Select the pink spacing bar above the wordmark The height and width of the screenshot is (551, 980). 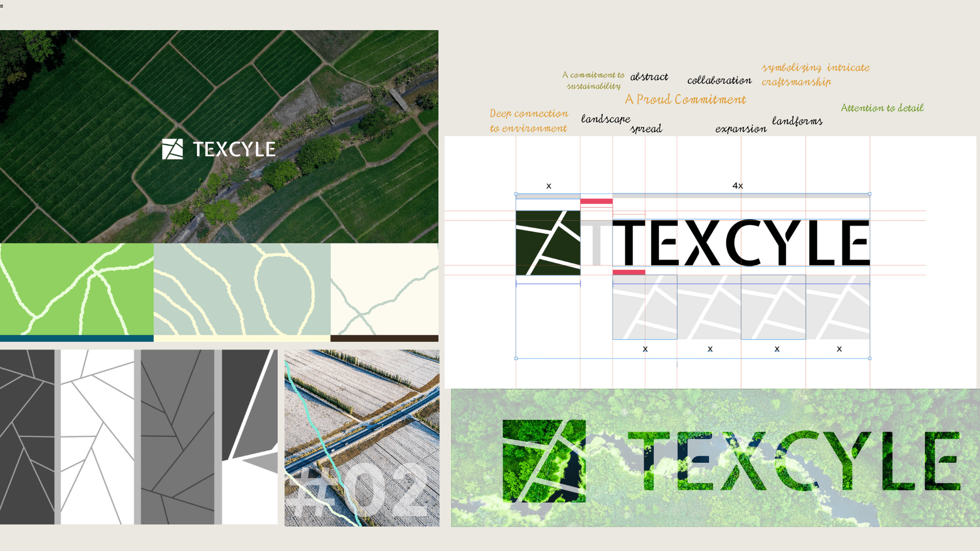tap(596, 202)
